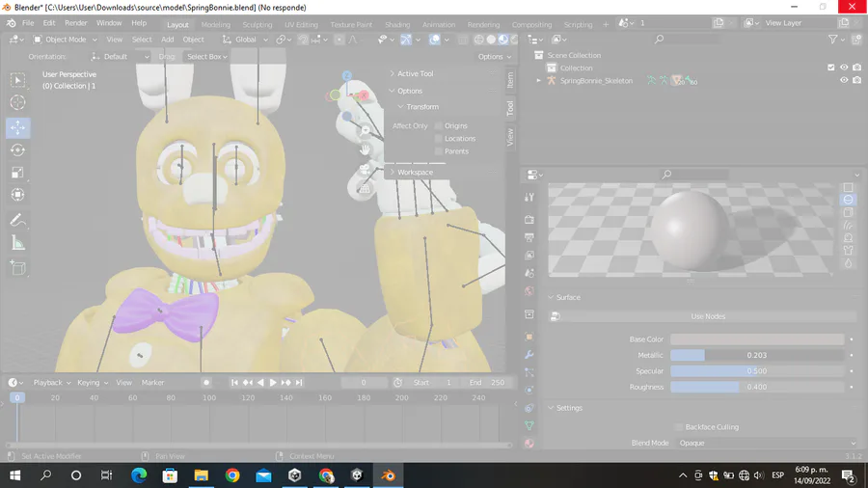868x488 pixels.
Task: Open the View Layer properties tab
Action: 529,255
